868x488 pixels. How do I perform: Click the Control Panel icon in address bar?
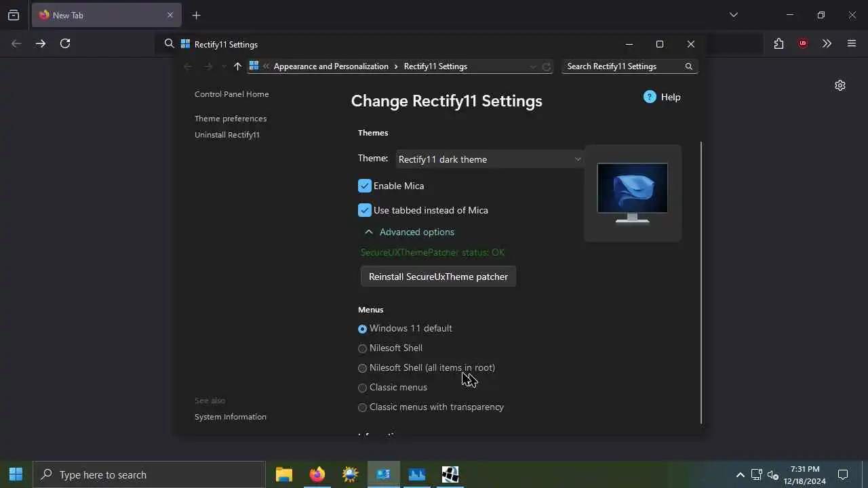(254, 66)
